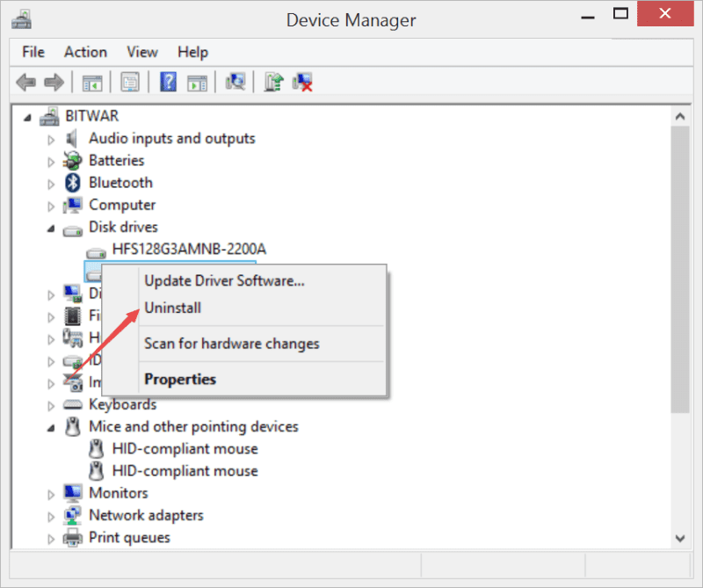
Task: Click the Scan for hardware changes toolbar icon
Action: point(236,82)
